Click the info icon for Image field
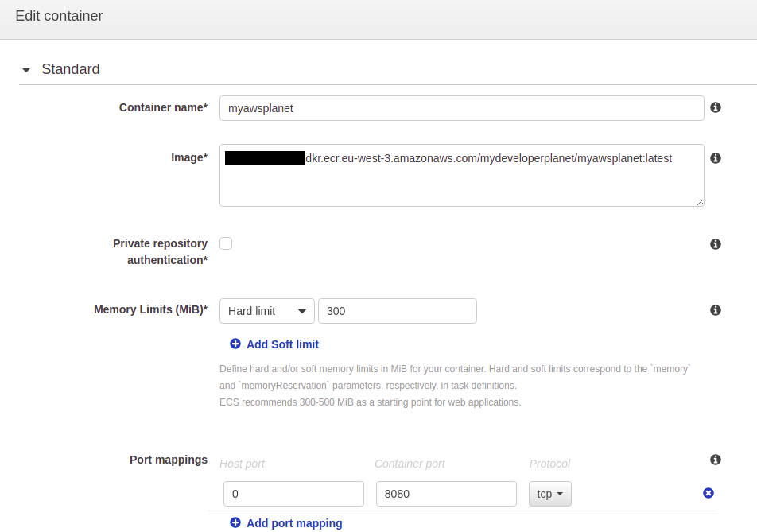Viewport: 757px width, 532px height. pyautogui.click(x=716, y=158)
